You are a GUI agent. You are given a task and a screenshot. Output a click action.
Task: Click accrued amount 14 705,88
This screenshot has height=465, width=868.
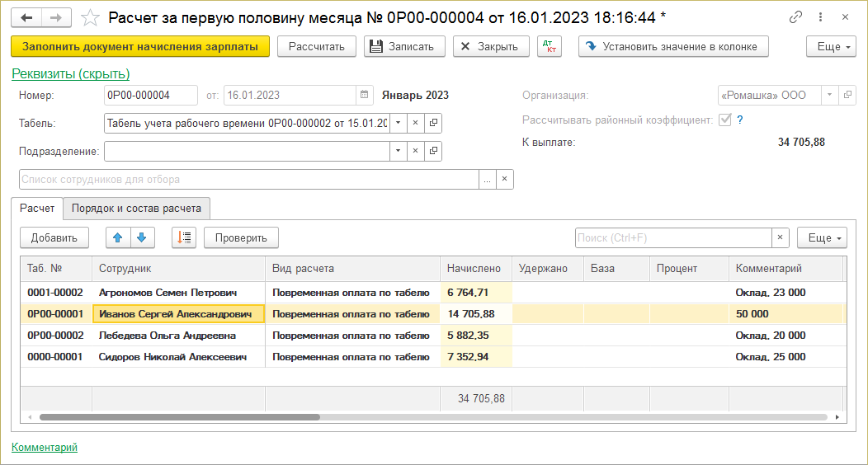[476, 314]
